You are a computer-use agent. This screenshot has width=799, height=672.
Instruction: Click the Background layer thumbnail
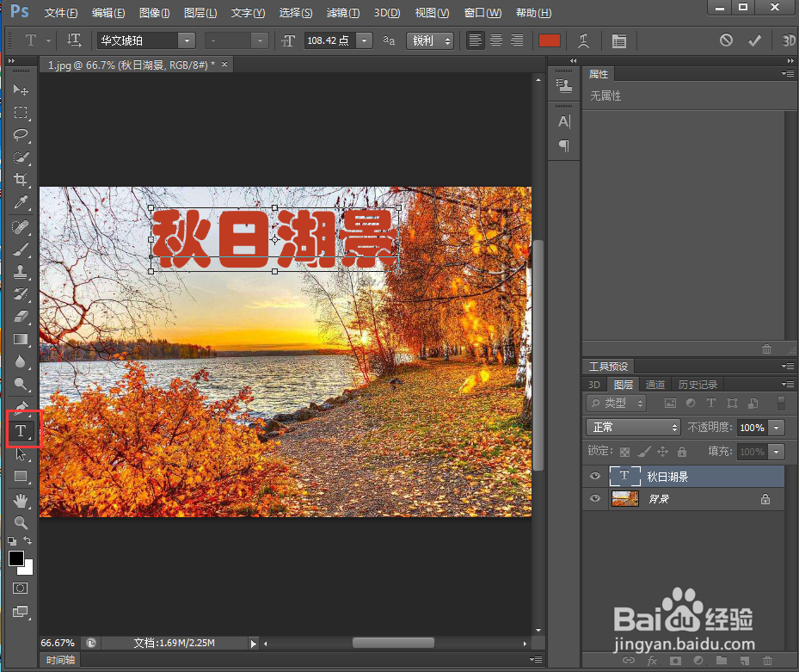[x=624, y=499]
